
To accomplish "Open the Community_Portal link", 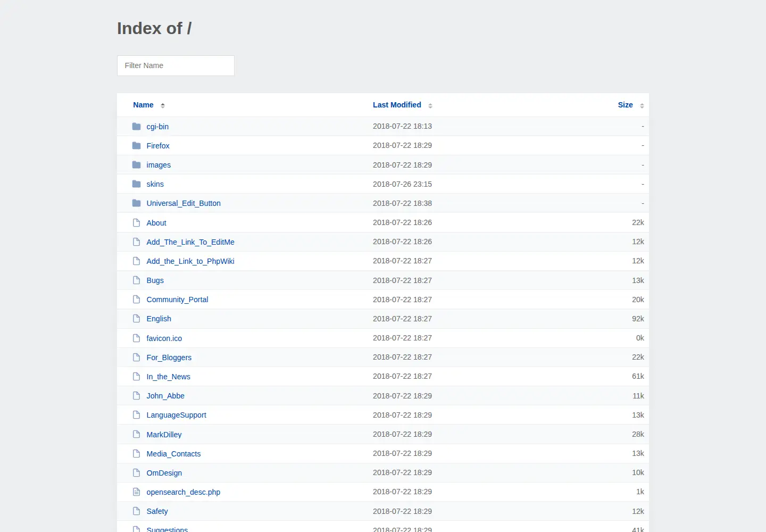I will pyautogui.click(x=178, y=300).
